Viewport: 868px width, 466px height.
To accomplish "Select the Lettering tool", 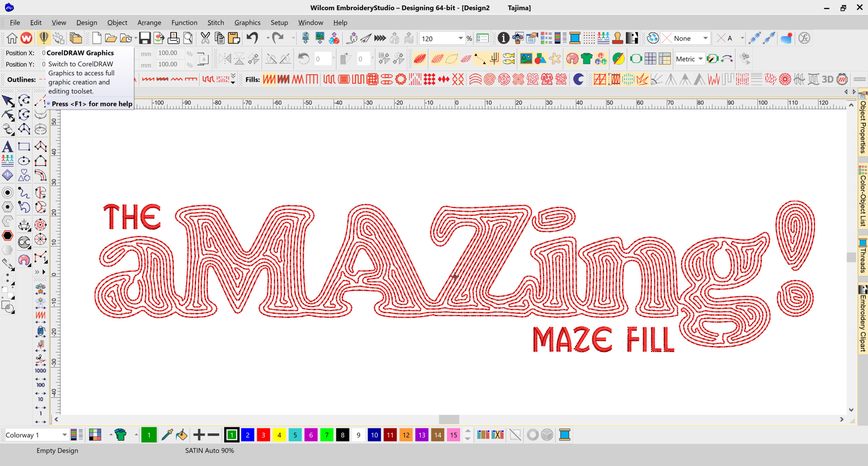I will (7, 147).
